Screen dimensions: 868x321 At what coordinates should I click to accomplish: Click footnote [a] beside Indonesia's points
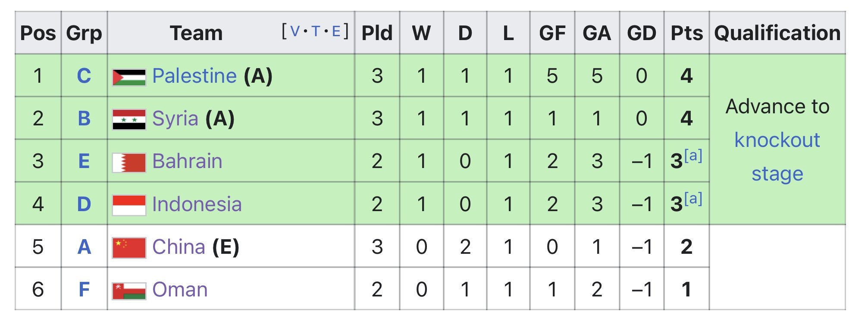click(693, 199)
